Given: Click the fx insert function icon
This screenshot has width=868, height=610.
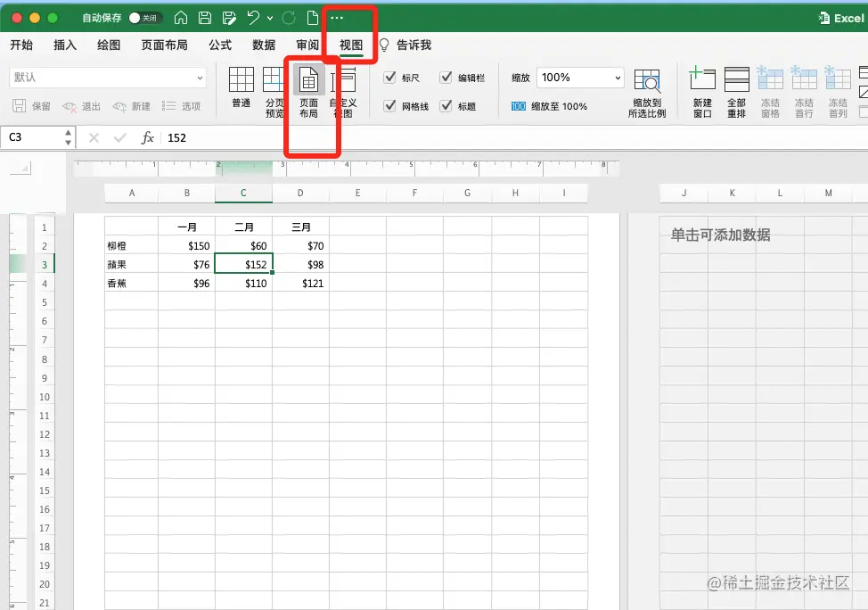Looking at the screenshot, I should 147,137.
